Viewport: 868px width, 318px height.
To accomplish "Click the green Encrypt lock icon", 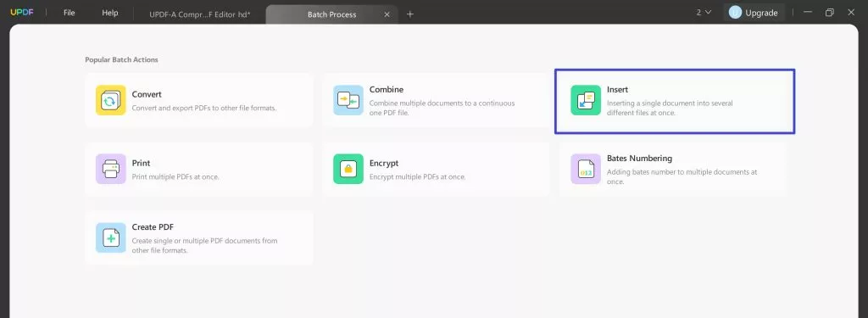I will [348, 169].
